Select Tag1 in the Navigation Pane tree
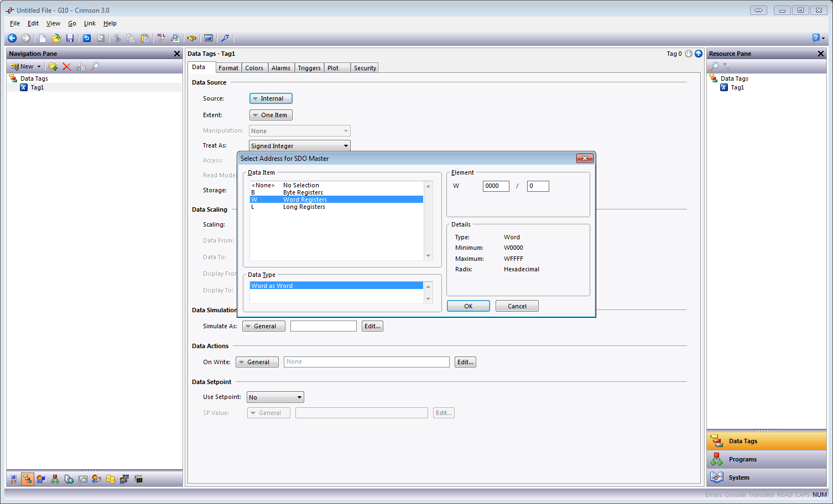The width and height of the screenshot is (833, 504). click(x=37, y=87)
